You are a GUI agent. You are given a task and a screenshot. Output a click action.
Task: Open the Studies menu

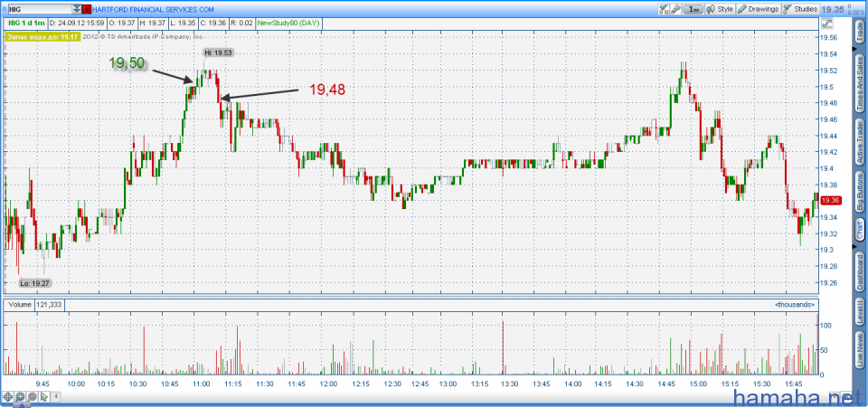[x=800, y=9]
